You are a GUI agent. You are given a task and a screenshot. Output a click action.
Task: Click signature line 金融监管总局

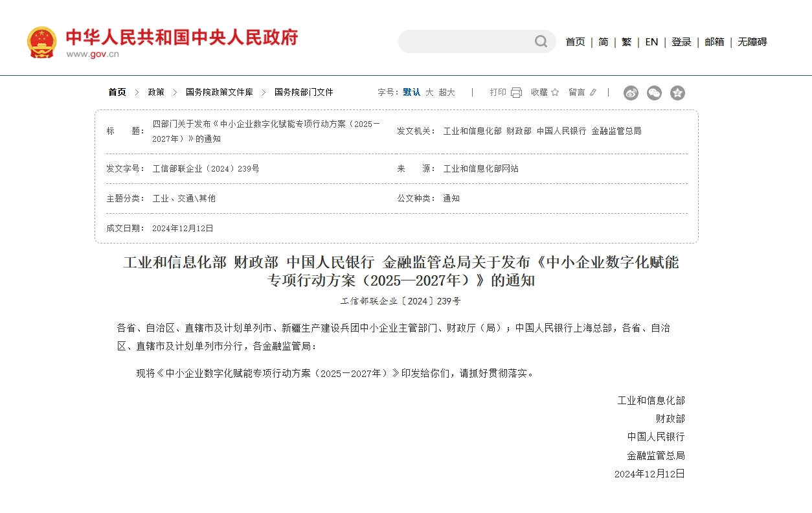click(x=656, y=456)
